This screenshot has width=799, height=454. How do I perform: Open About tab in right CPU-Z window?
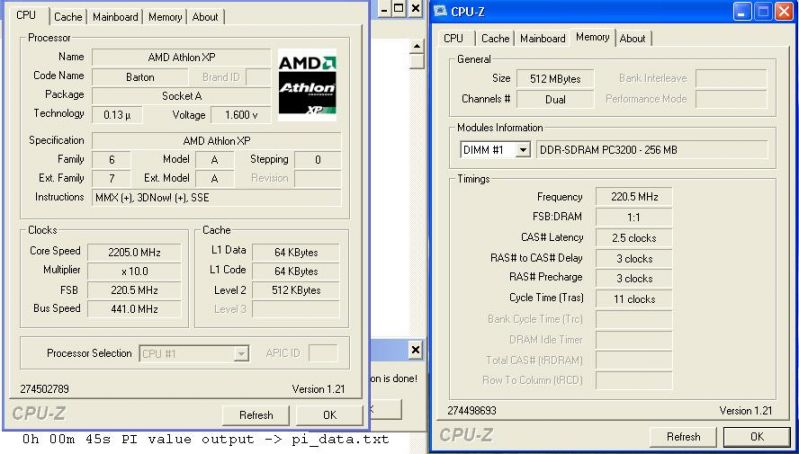(x=633, y=38)
